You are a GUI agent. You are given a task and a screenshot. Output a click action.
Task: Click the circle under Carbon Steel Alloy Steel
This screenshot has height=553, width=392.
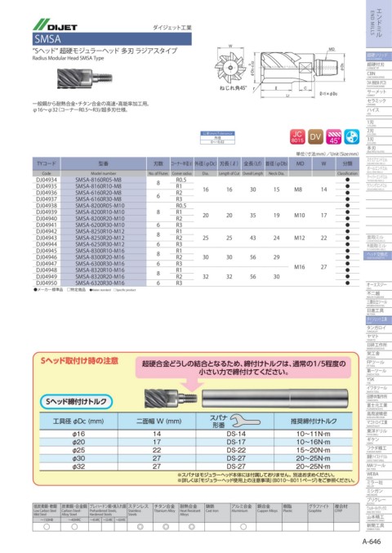coord(74,527)
